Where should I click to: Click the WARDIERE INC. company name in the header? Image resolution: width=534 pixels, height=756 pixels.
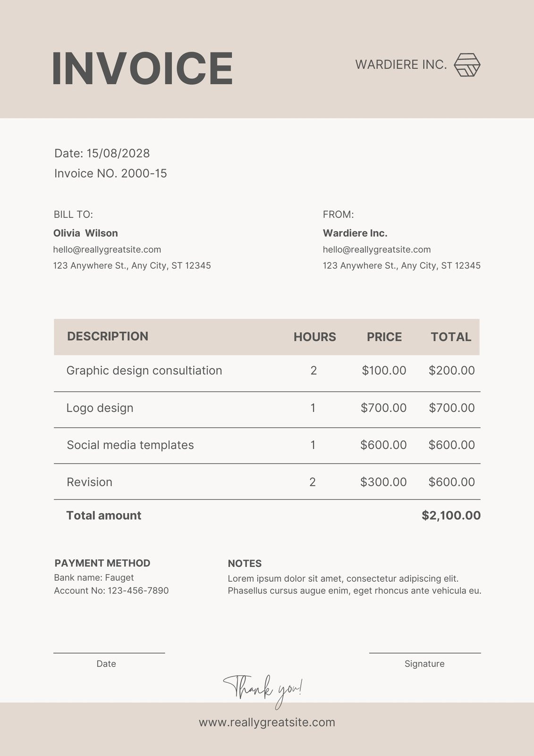click(401, 65)
